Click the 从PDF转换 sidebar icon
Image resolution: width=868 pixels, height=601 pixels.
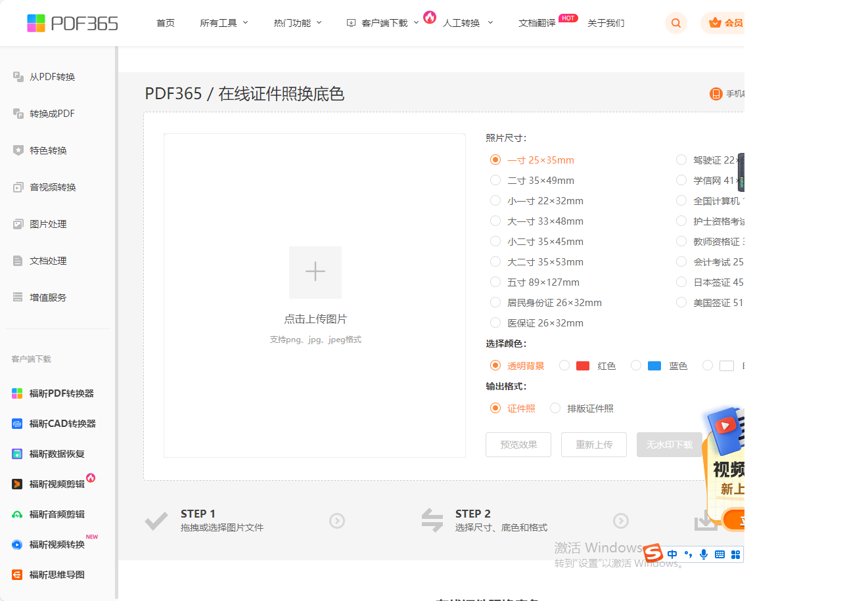(18, 77)
